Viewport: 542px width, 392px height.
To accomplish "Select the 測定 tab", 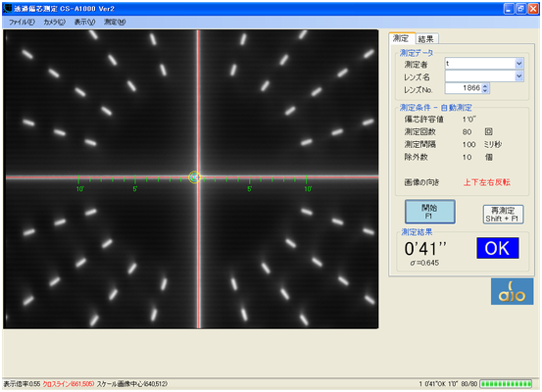I will [x=401, y=38].
